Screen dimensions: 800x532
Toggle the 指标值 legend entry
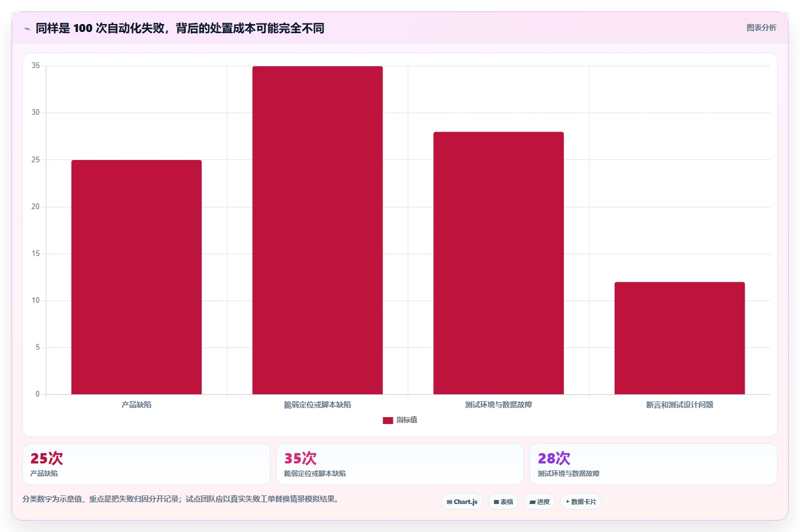pyautogui.click(x=400, y=420)
